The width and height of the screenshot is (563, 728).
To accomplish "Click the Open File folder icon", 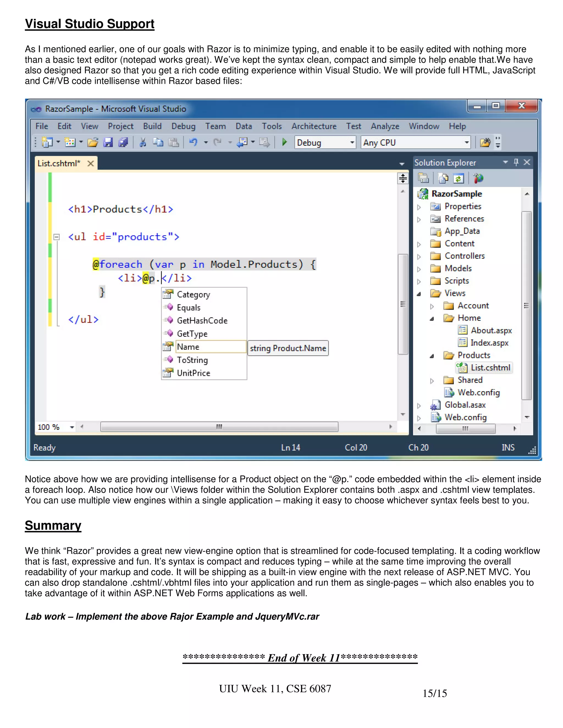I will (93, 143).
